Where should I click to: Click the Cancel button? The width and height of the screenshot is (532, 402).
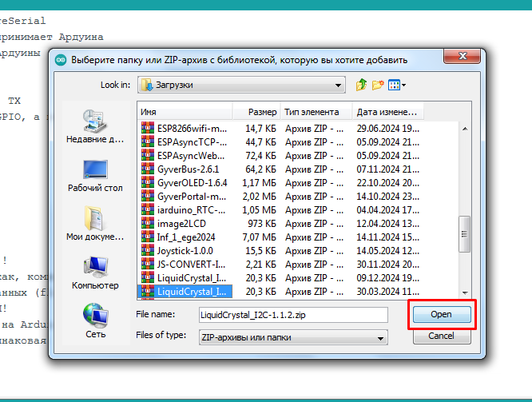(442, 336)
